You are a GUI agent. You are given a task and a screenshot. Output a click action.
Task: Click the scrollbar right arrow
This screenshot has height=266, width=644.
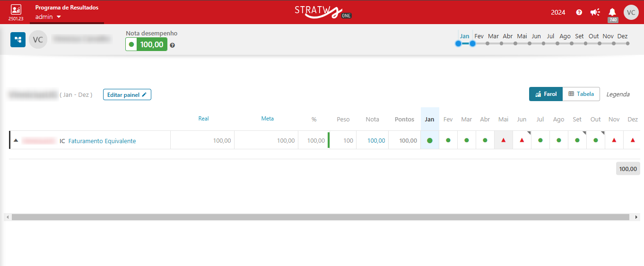pos(637,217)
